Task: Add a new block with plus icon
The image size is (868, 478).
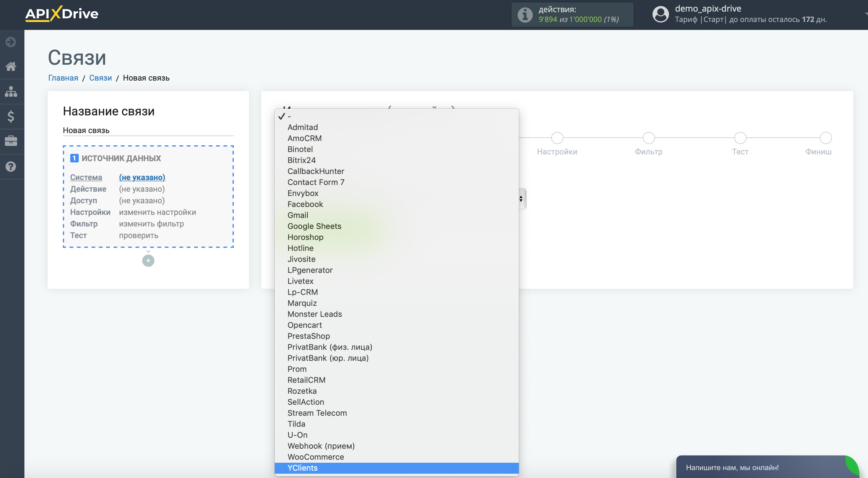Action: click(148, 261)
